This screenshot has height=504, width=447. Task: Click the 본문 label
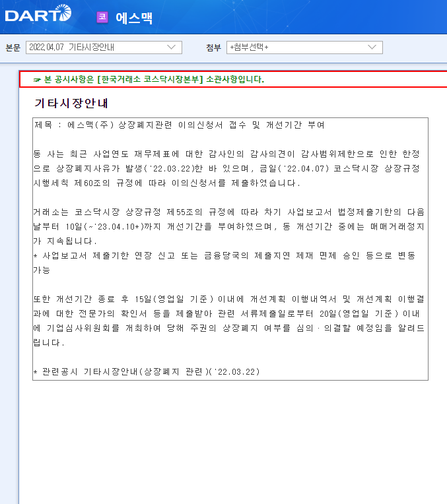pos(13,48)
